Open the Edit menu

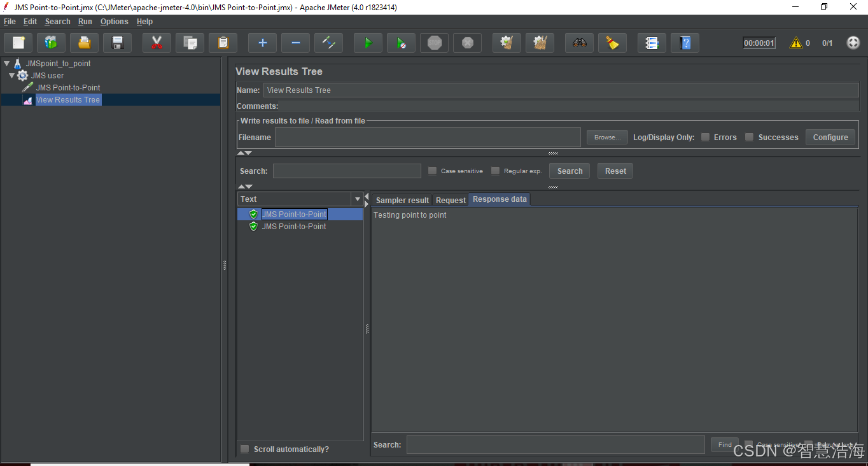pyautogui.click(x=30, y=22)
